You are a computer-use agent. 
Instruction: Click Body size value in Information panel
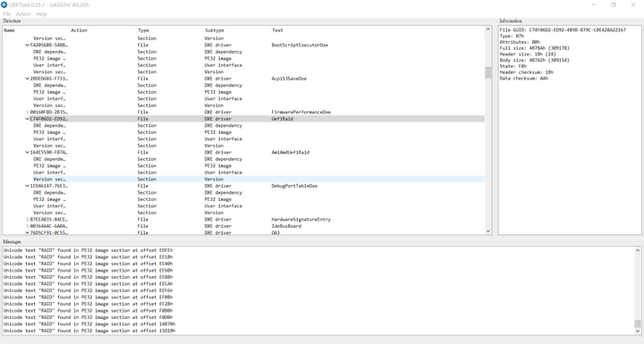pyautogui.click(x=549, y=61)
